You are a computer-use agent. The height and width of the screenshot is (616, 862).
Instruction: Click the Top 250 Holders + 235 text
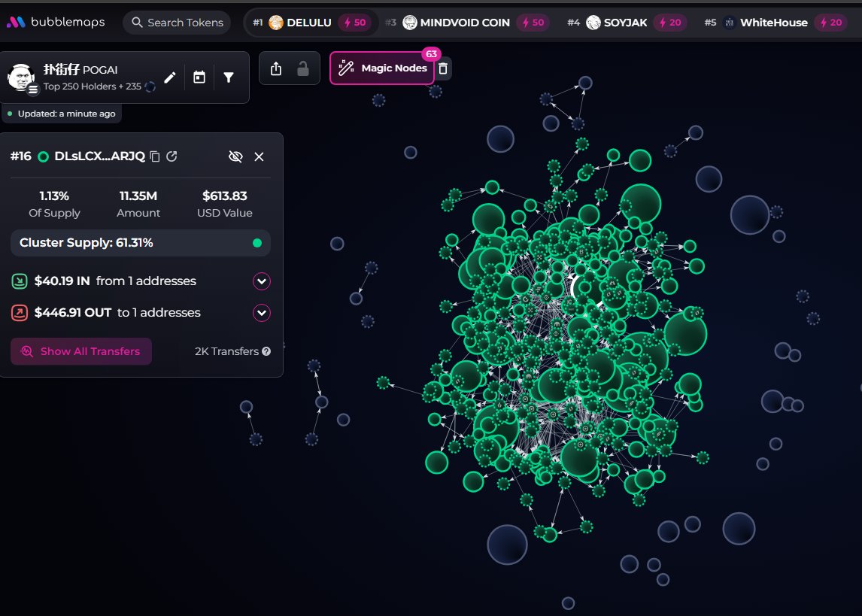pyautogui.click(x=93, y=86)
